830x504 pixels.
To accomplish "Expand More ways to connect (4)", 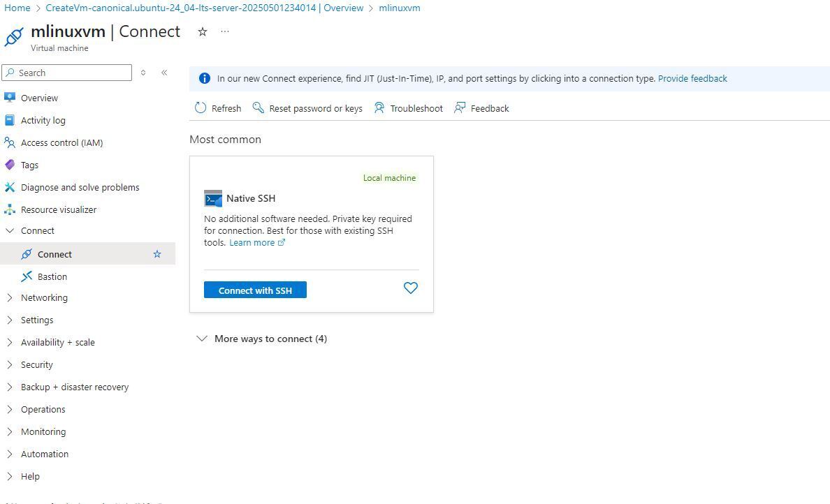I will (261, 339).
